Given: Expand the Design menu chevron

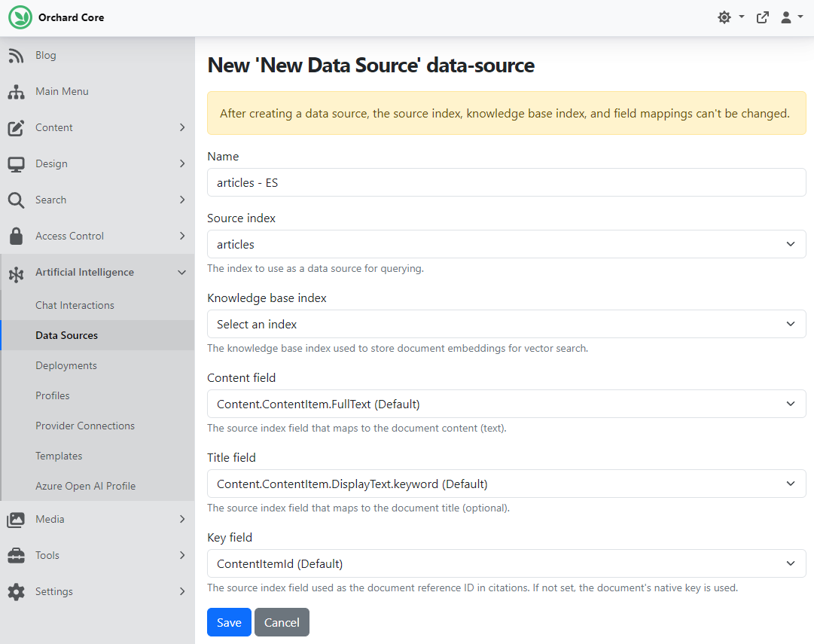Looking at the screenshot, I should 182,163.
